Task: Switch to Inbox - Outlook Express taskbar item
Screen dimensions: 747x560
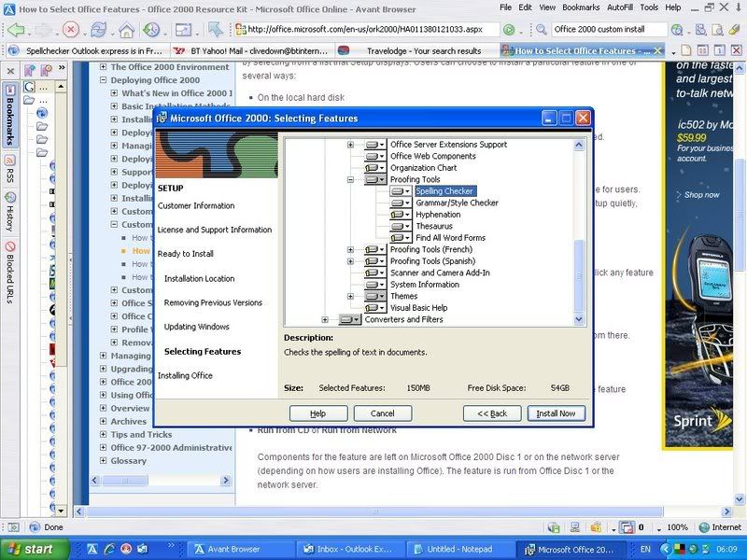Action: (352, 550)
